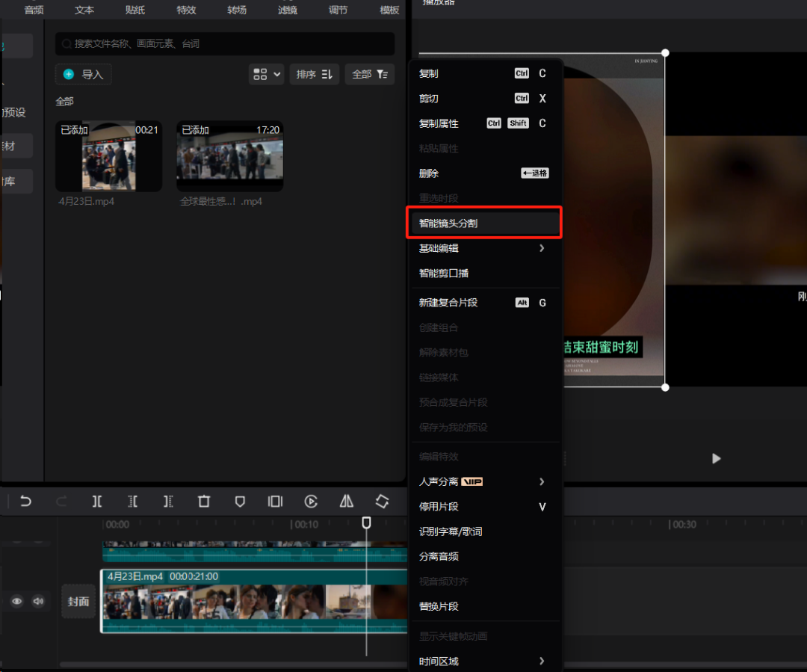Add a marker with the shield icon
The image size is (807, 672).
click(240, 502)
